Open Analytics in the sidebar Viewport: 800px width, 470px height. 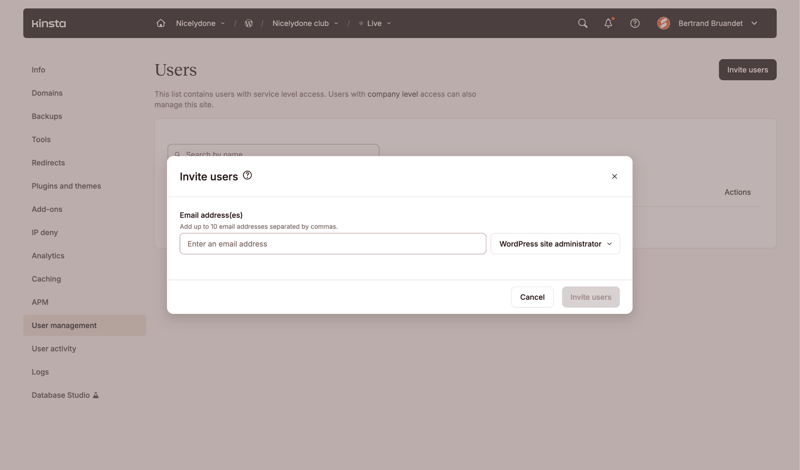(48, 256)
